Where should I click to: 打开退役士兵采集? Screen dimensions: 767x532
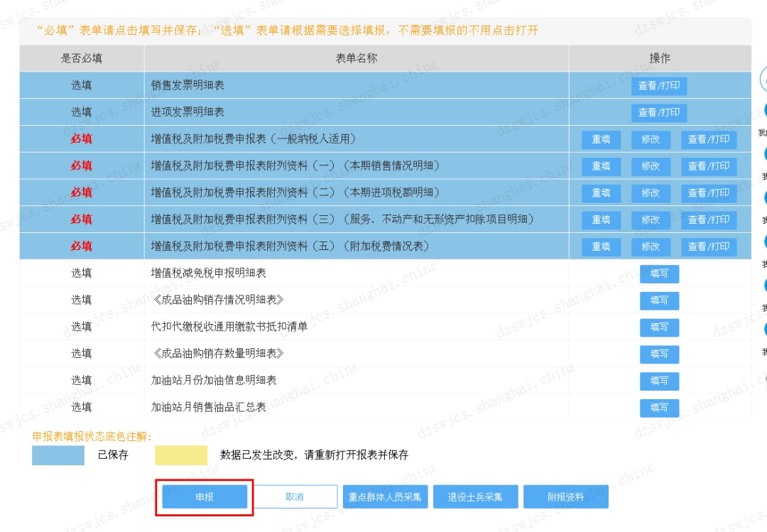point(477,496)
